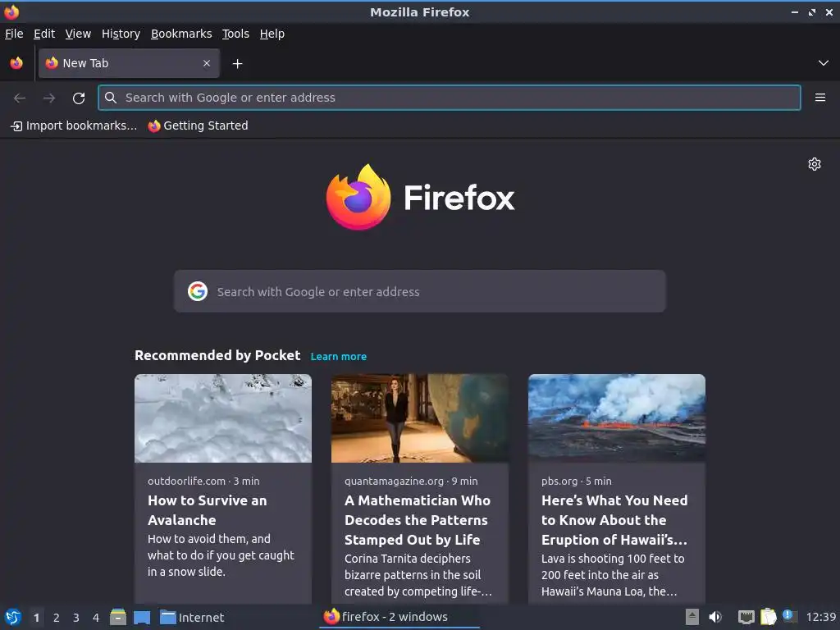Open the File menu
Screen dimensions: 840x630
(14, 34)
